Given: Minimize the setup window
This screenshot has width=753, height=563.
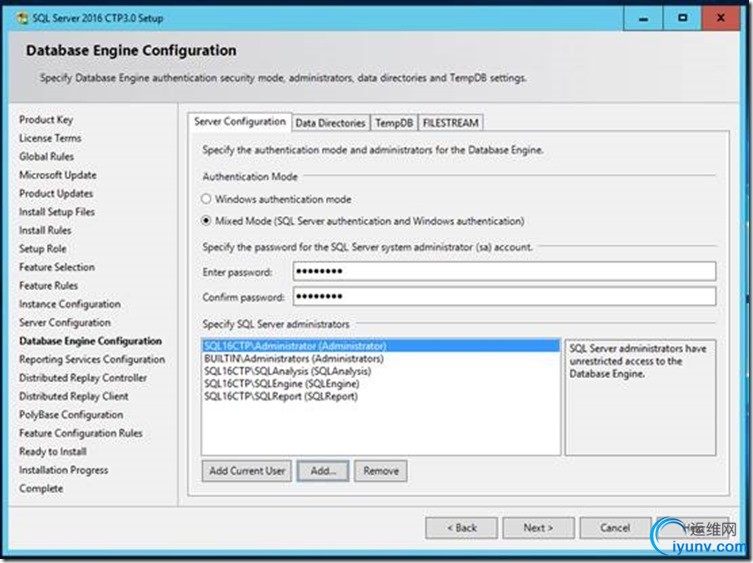Looking at the screenshot, I should pos(644,19).
